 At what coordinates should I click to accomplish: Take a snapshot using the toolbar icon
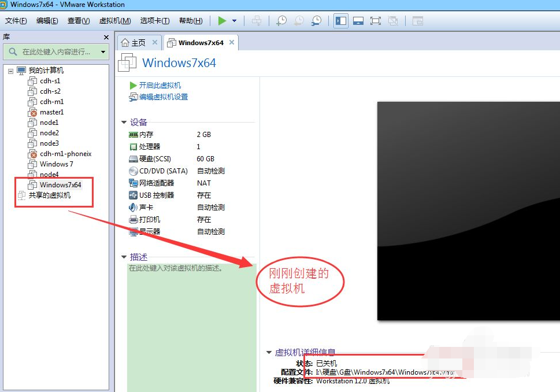[x=282, y=20]
